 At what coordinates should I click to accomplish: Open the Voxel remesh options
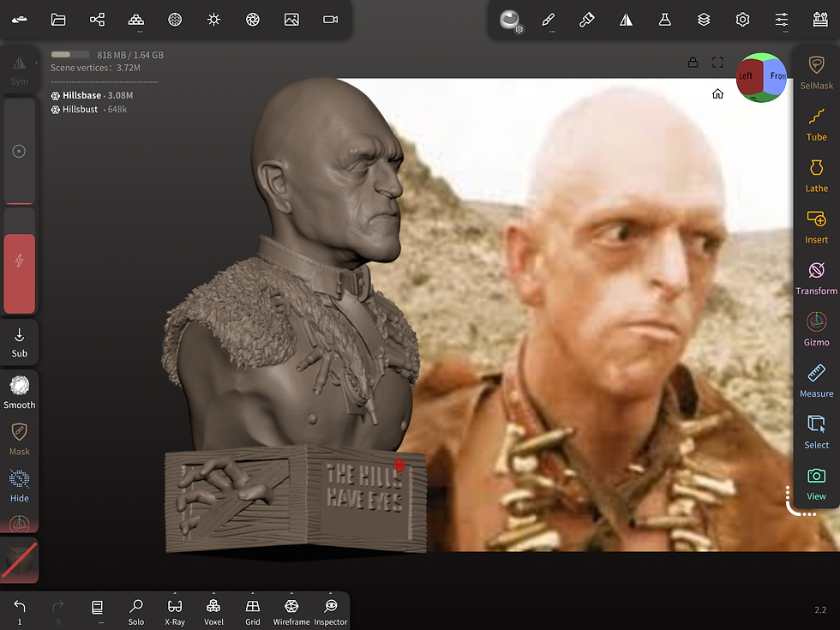coord(213,612)
